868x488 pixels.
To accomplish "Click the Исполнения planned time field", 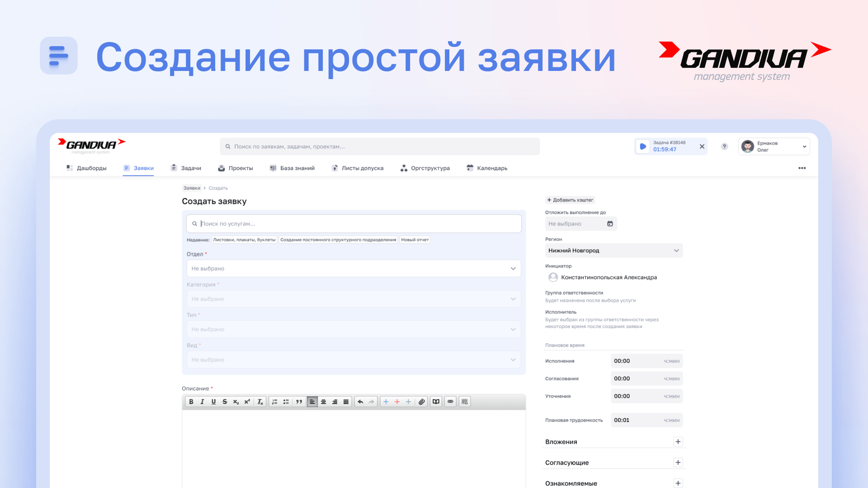I will point(646,361).
